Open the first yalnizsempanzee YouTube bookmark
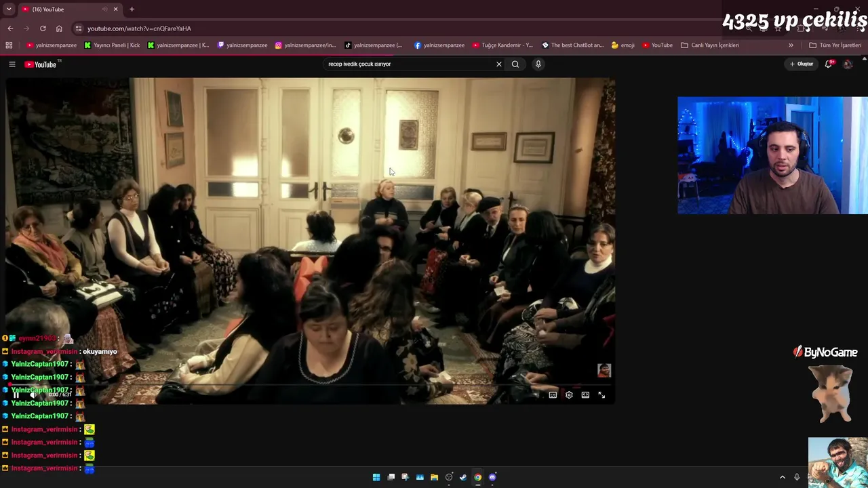 click(52, 45)
